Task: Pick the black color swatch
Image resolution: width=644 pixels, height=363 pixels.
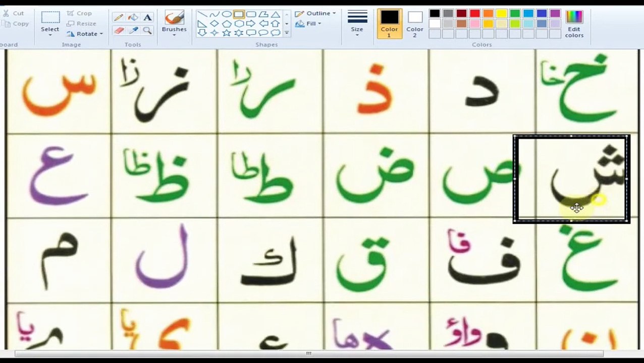Action: point(435,14)
